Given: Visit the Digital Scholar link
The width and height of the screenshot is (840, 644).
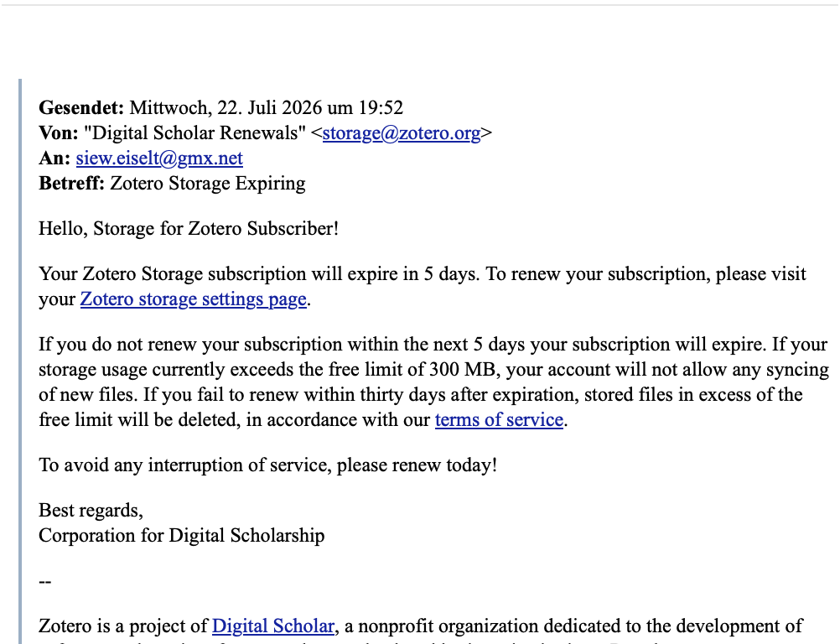Looking at the screenshot, I should pos(273,626).
